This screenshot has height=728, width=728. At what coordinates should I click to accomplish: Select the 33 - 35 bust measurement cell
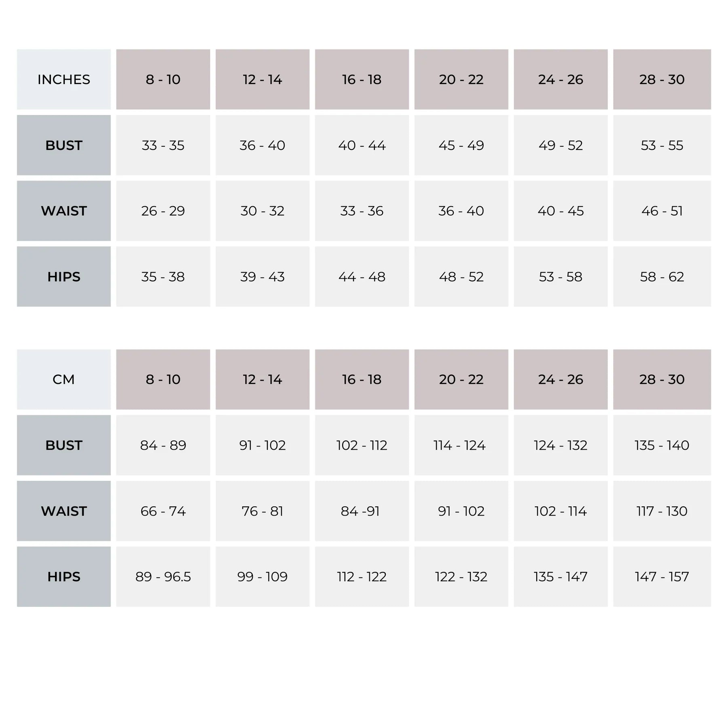pyautogui.click(x=163, y=145)
